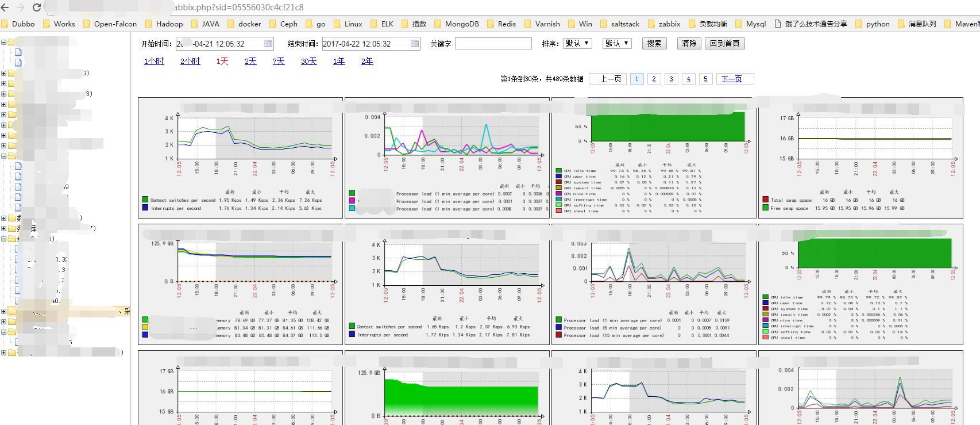Focus the 关键字 keyword field
This screenshot has height=425, width=980.
point(493,44)
